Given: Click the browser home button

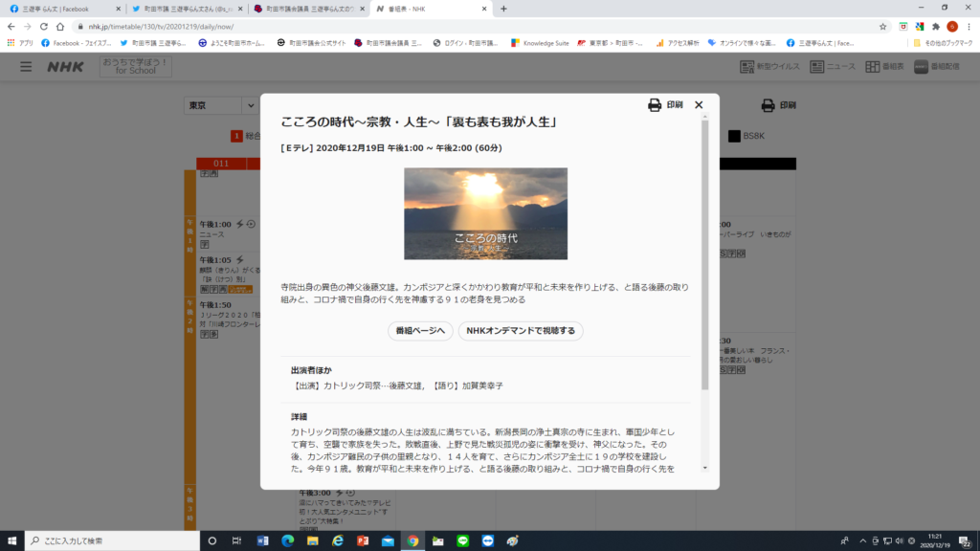Looking at the screenshot, I should 60,26.
